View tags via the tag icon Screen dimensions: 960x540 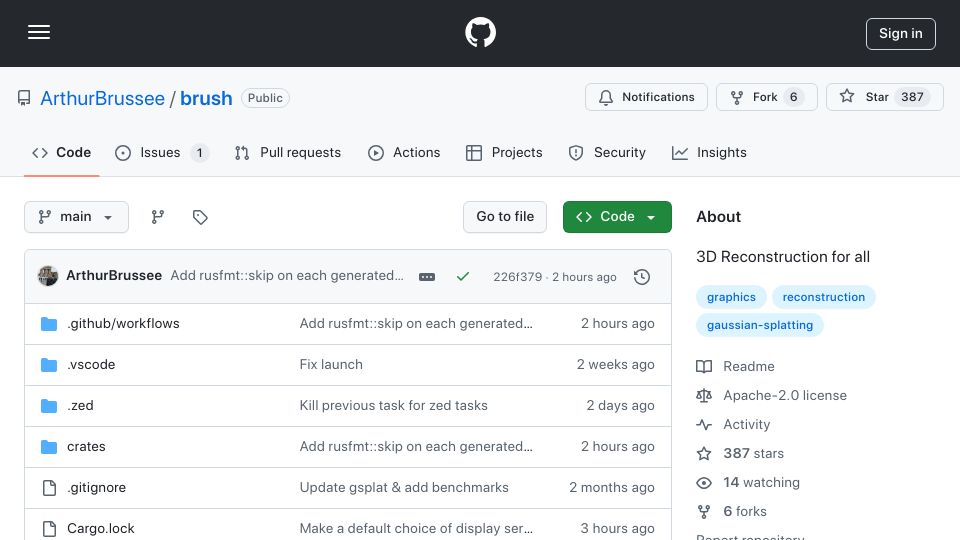(x=200, y=217)
